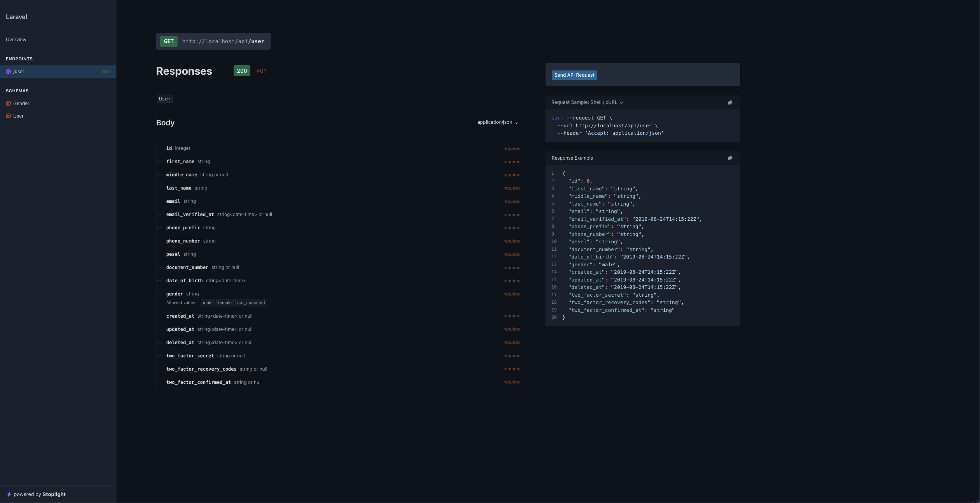Click the User schema cube icon
The image size is (980, 503).
coord(8,116)
